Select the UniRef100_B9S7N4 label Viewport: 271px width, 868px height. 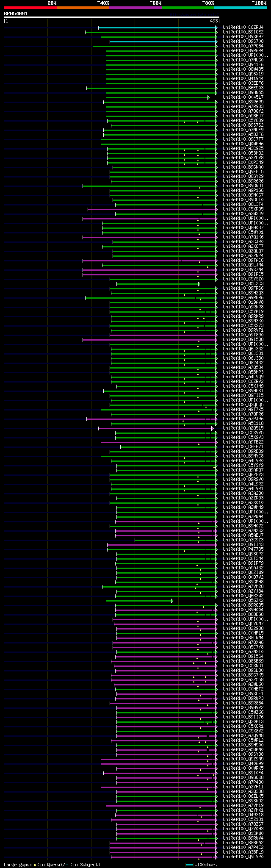(243, 270)
